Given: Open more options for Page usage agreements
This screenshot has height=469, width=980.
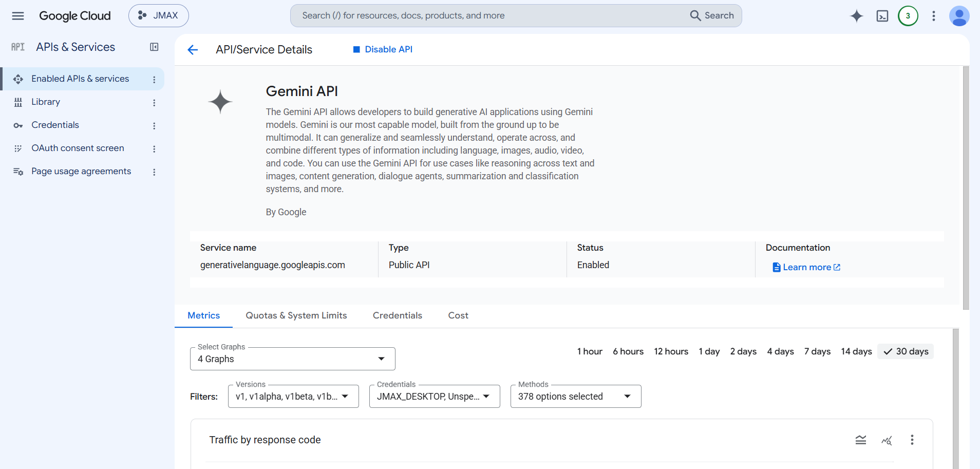Looking at the screenshot, I should [x=154, y=172].
